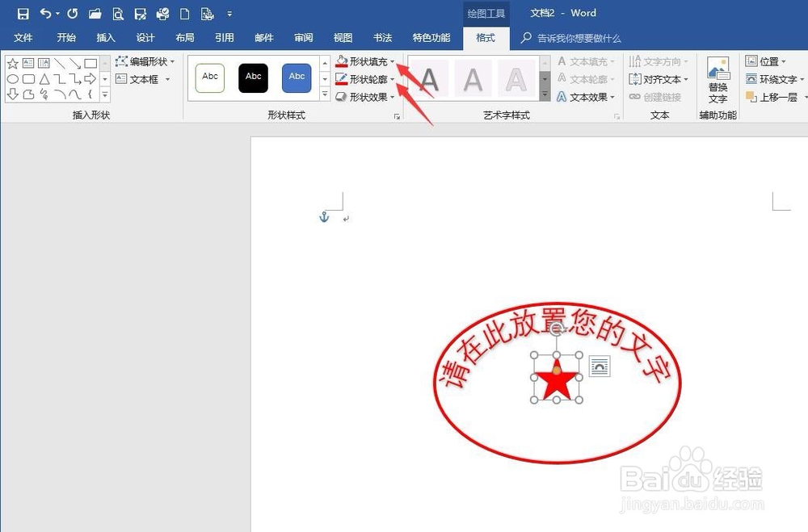Image resolution: width=808 pixels, height=532 pixels.
Task: Click the Undo icon
Action: tap(44, 13)
